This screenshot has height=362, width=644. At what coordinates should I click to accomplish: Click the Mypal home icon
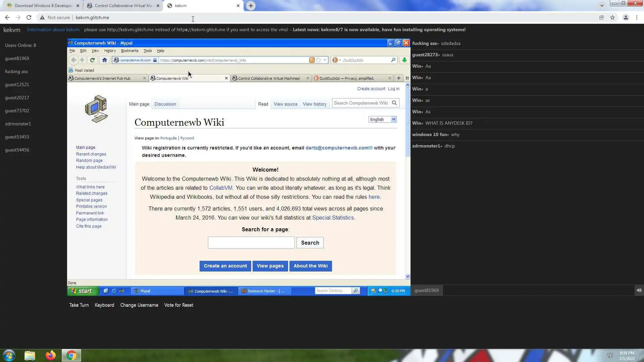tap(104, 60)
